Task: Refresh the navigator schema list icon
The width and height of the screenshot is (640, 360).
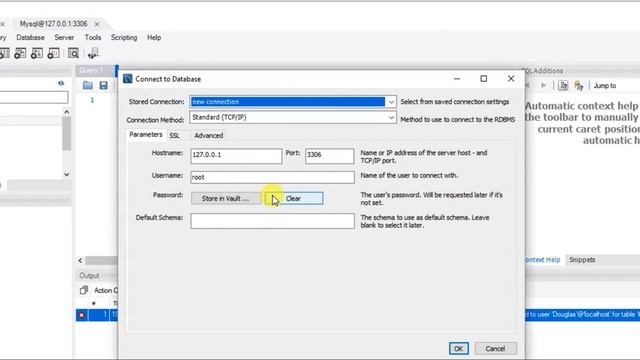Action: coord(61,83)
